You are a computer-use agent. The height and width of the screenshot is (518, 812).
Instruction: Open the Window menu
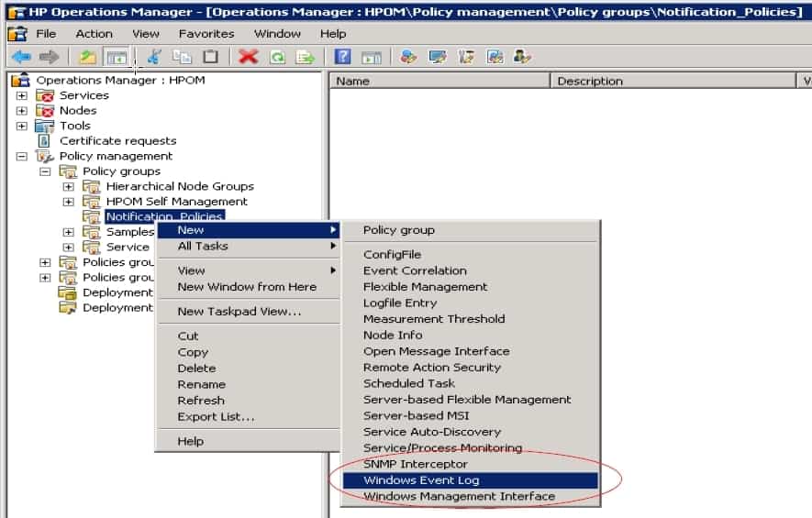[277, 34]
